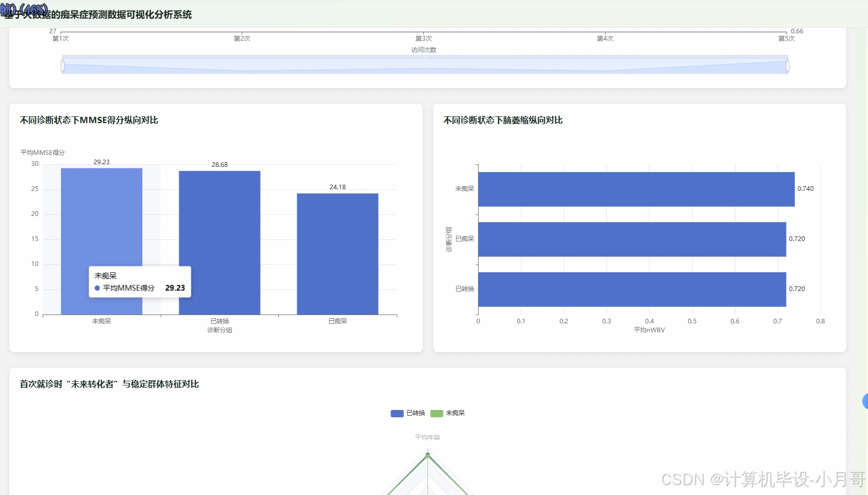Click the 未痴呆 horizontal bar in the nWBV chart
868x495 pixels.
tap(636, 189)
